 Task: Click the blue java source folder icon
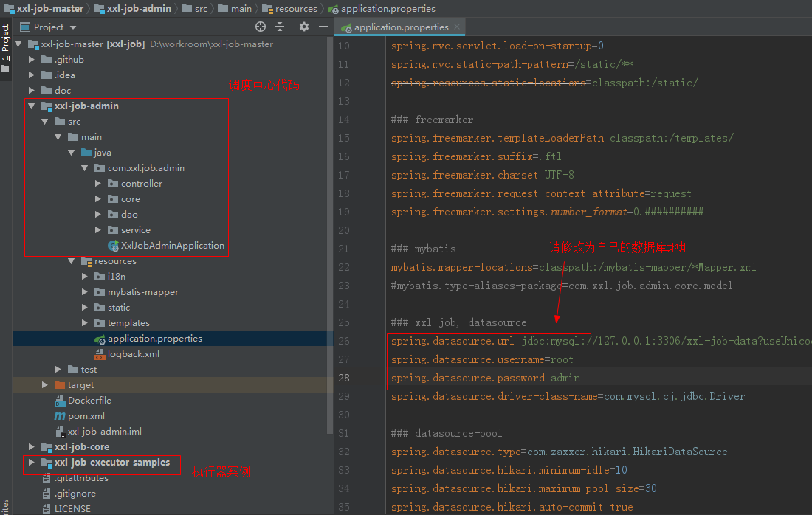pyautogui.click(x=86, y=153)
